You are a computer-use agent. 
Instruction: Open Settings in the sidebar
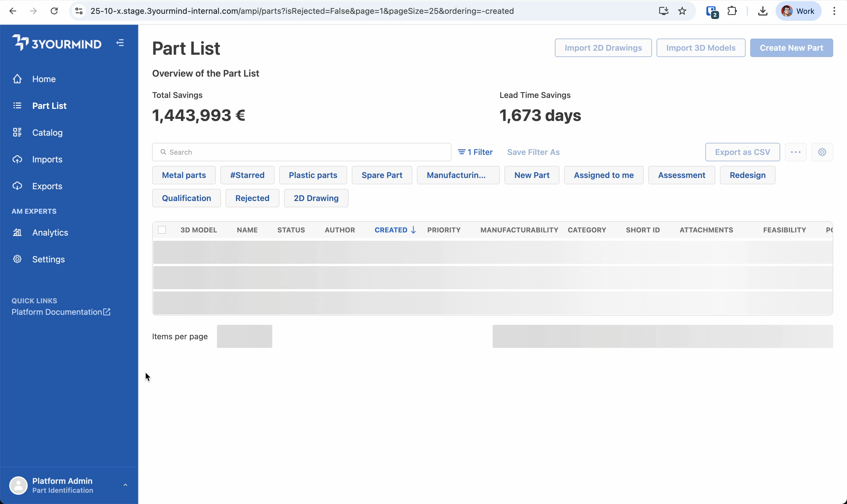[48, 259]
